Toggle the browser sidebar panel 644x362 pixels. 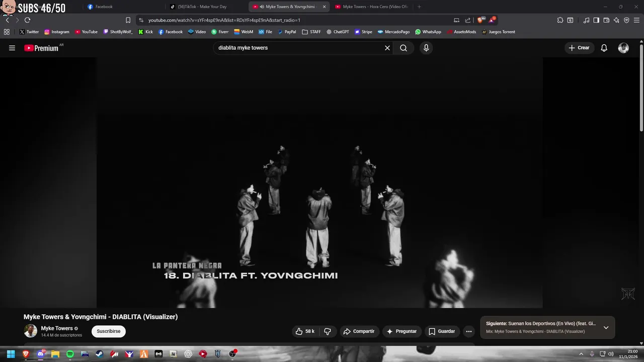(596, 20)
